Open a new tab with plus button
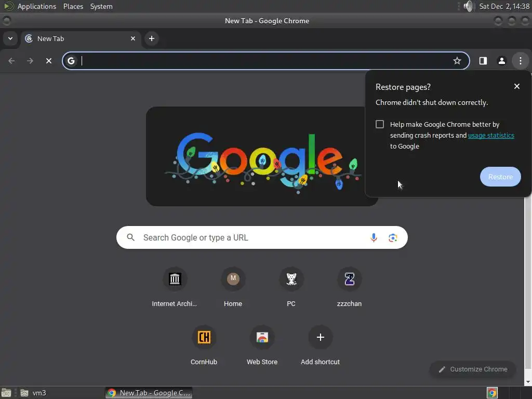Screen dimensions: 532x399 point(152,38)
